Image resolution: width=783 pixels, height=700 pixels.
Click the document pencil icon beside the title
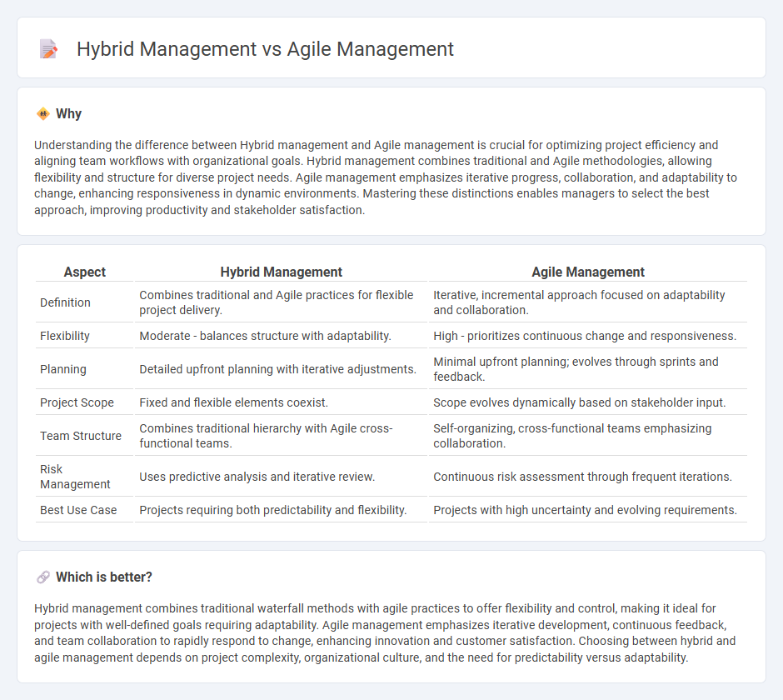coord(48,49)
